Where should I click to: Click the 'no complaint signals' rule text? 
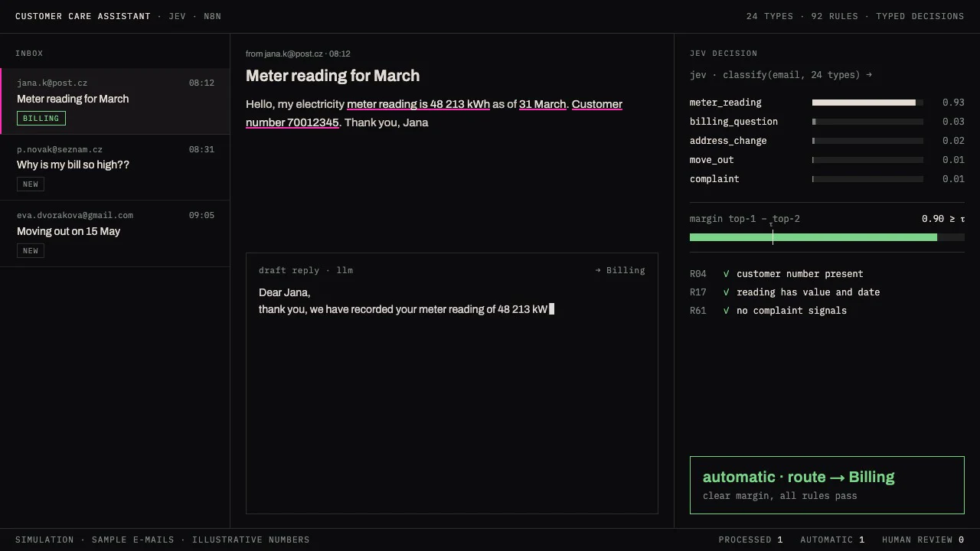[792, 311]
